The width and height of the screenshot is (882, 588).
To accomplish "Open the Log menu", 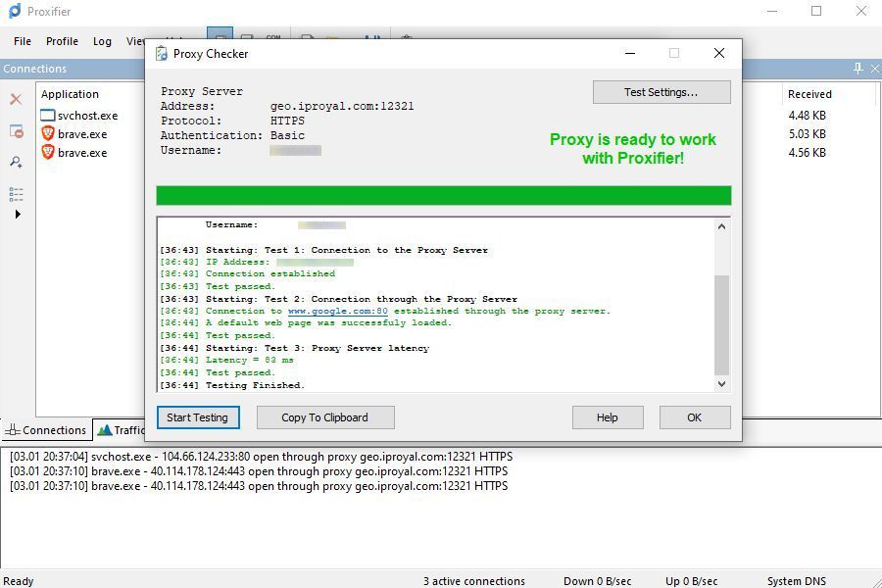I will tap(102, 41).
